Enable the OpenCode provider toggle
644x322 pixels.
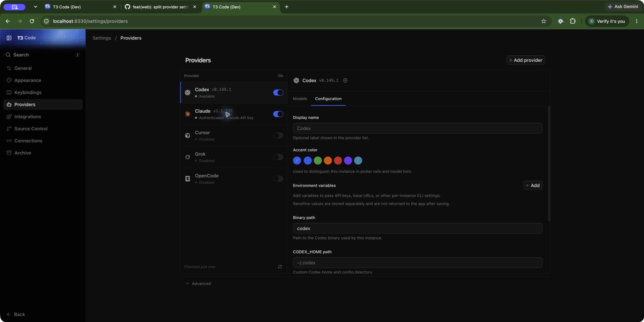click(x=278, y=179)
